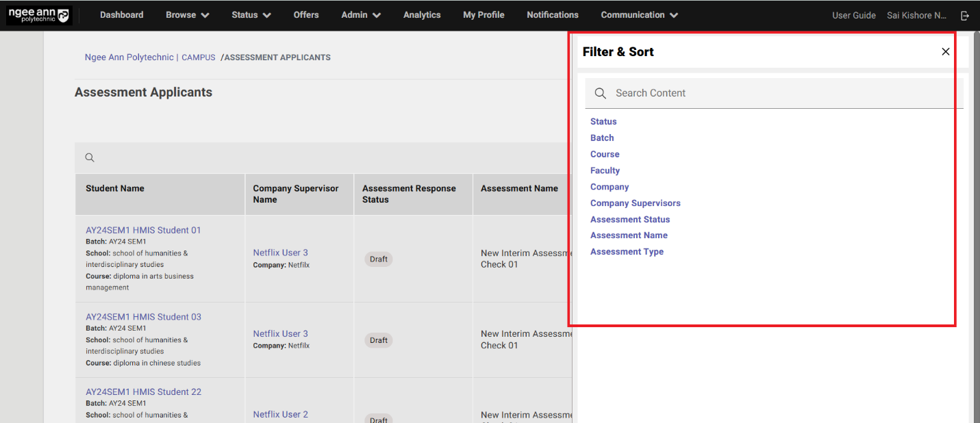Click the search icon above the applicants table
980x423 pixels.
click(90, 157)
